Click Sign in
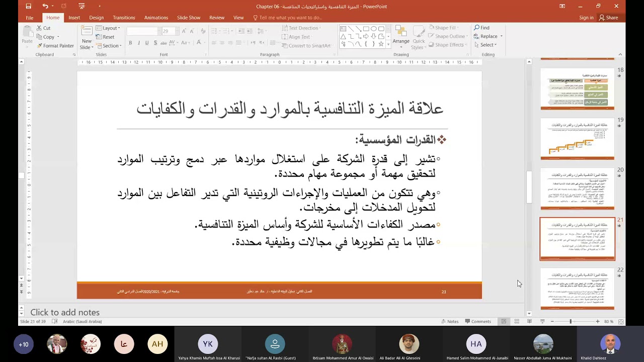This screenshot has width=644, height=362. (x=586, y=18)
